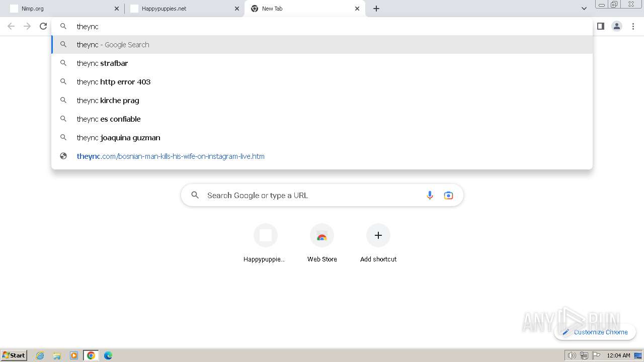Select the 'theync - Google Search' suggestion
This screenshot has height=362, width=644.
tap(322, 45)
